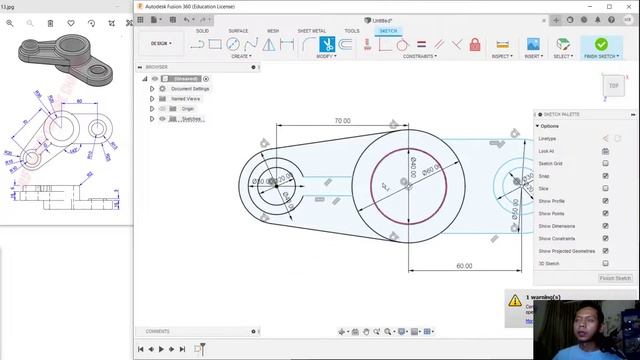Switch to the SURFACE tab

(238, 31)
